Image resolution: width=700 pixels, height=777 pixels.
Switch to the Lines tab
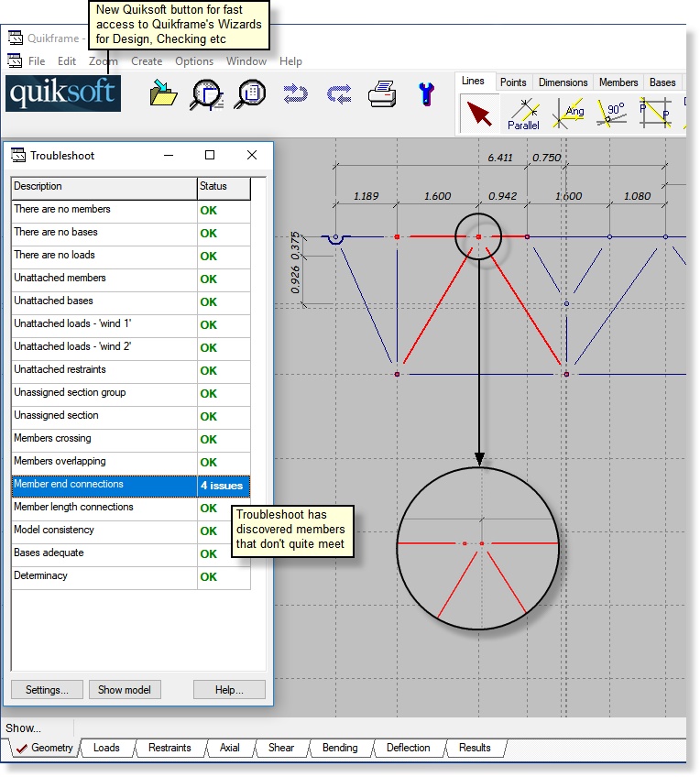(x=473, y=82)
